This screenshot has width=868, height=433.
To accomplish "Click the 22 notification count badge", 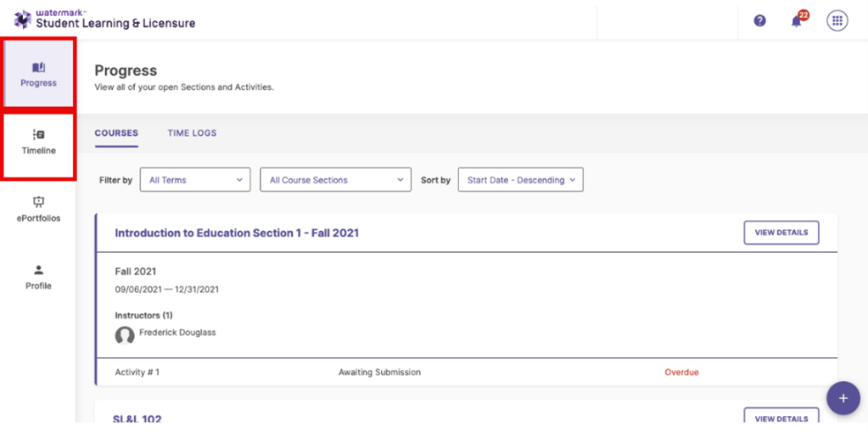I will [x=804, y=15].
